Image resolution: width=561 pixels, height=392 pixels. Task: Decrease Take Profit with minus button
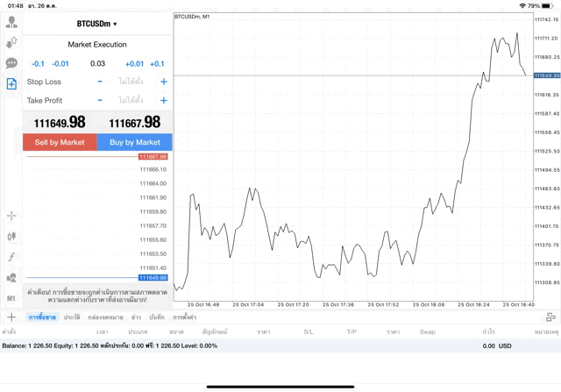[100, 100]
